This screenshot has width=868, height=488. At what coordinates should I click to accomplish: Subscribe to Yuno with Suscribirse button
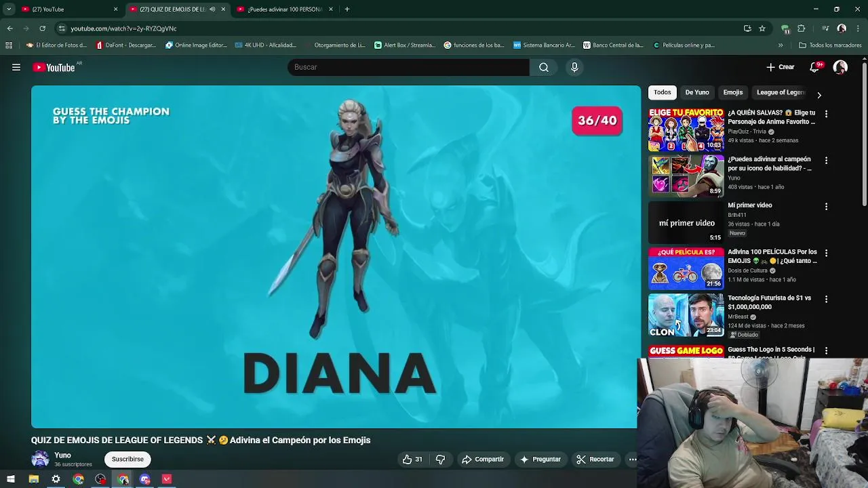coord(127,459)
